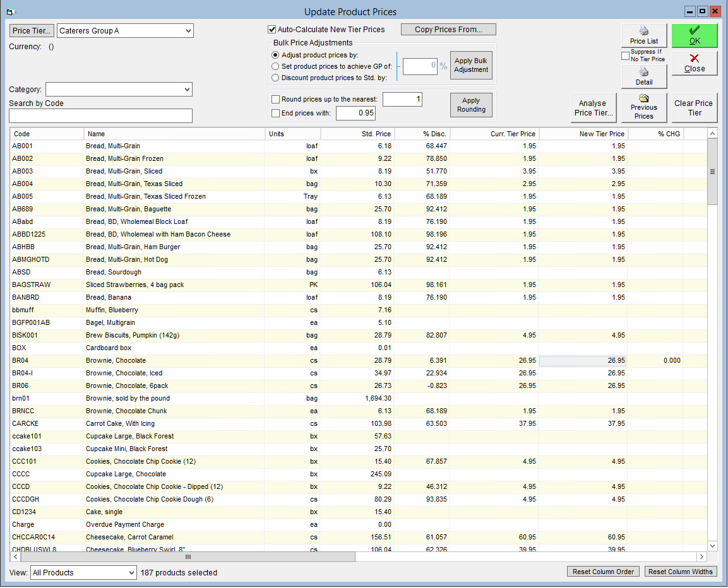728x588 pixels.
Task: Click the Detail printer icon
Action: click(644, 72)
